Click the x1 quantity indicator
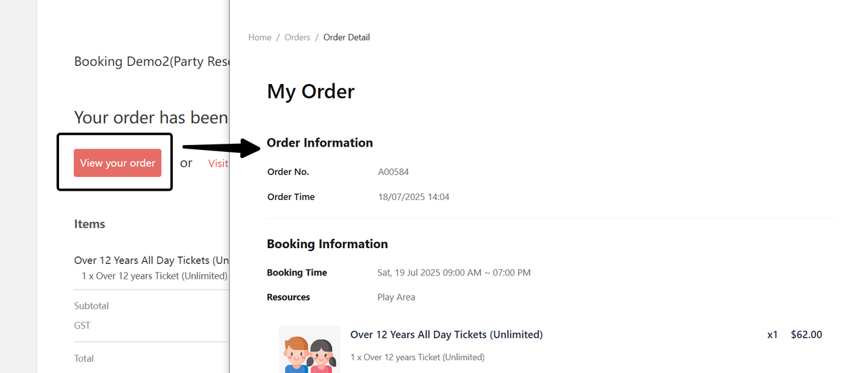This screenshot has width=868, height=373. (x=772, y=334)
